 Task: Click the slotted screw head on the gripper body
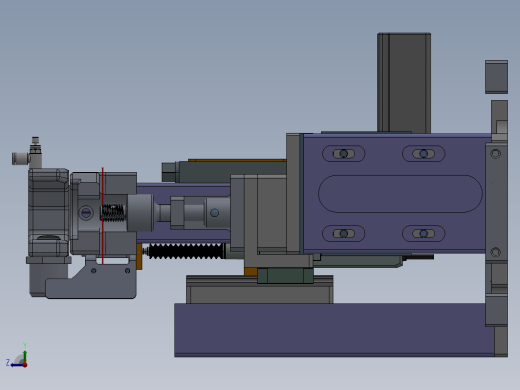pos(86,213)
